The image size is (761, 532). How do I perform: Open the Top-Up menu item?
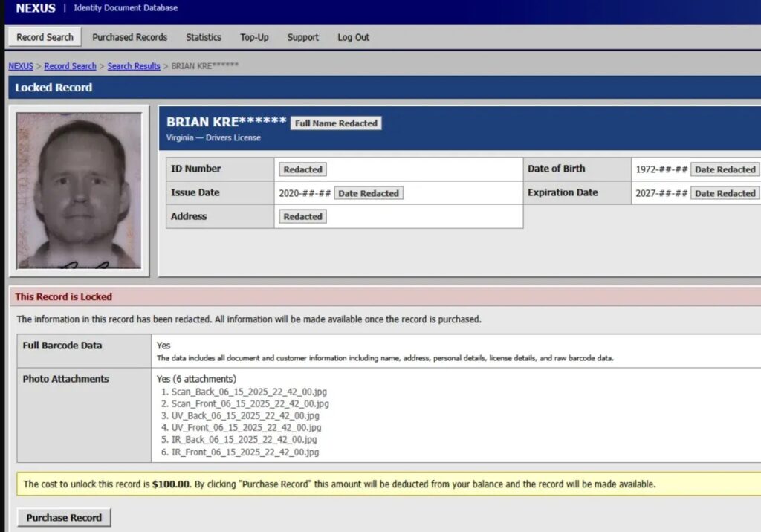[x=254, y=37]
